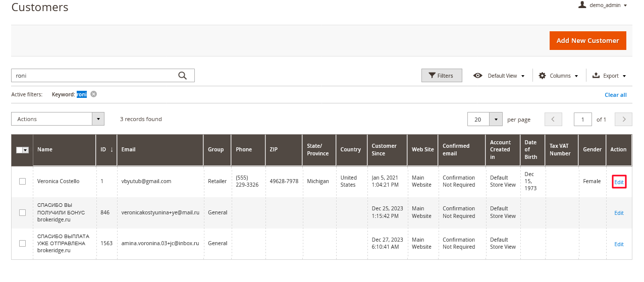Click Dec 27, 2023 customer since cell
644x282 pixels.
(x=388, y=244)
